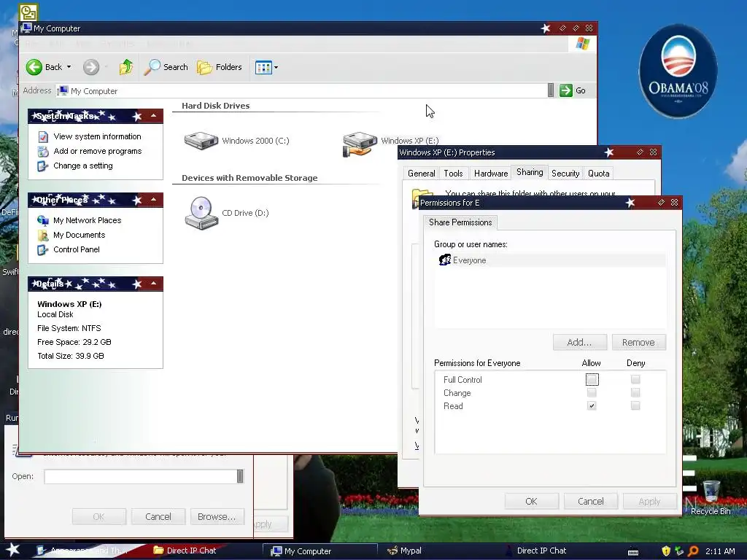Switch to the Hardware tab
The height and width of the screenshot is (560, 747).
pyautogui.click(x=491, y=174)
